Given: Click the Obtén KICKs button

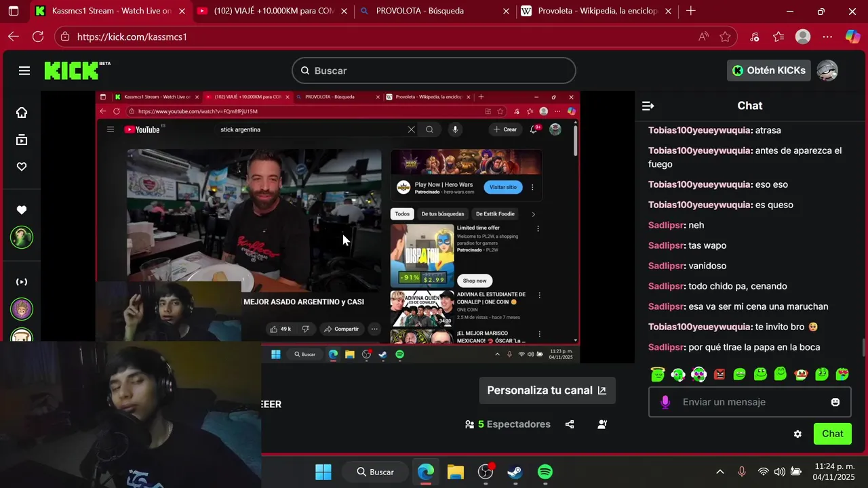Looking at the screenshot, I should click(769, 70).
